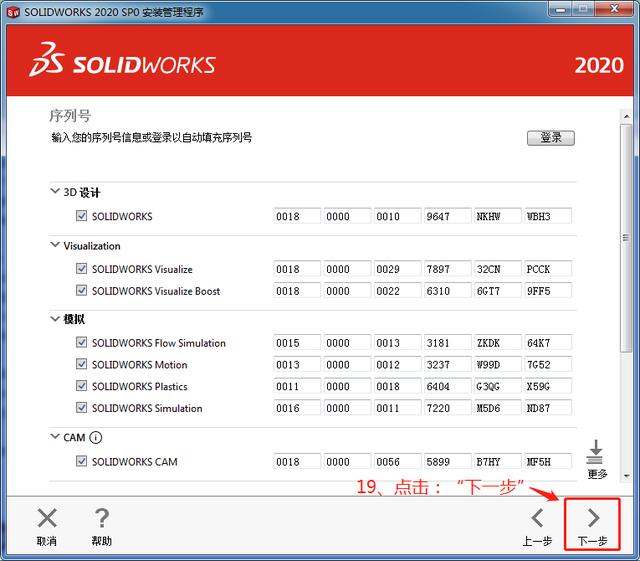Select the last serial field for SOLIDWORKS Plastics
Viewport: 640px width, 561px height.
549,386
